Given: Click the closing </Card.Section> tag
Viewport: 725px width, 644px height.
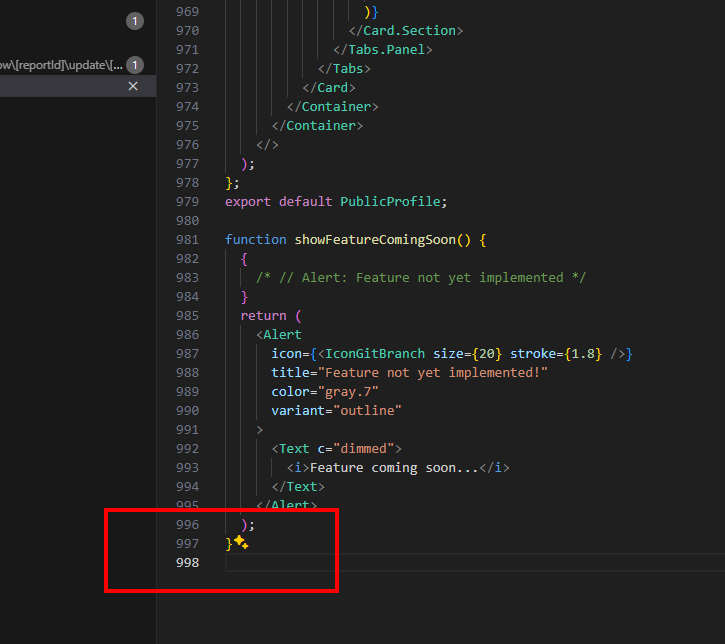Looking at the screenshot, I should 406,31.
